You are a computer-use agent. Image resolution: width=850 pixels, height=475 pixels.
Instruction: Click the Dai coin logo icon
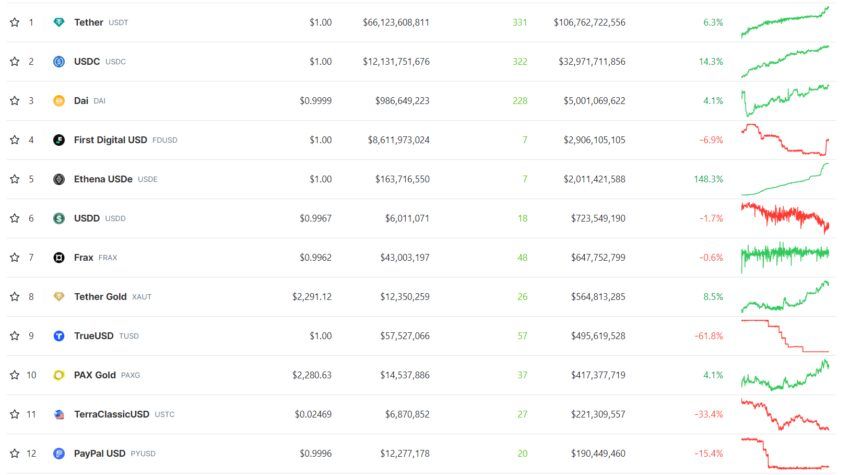59,101
